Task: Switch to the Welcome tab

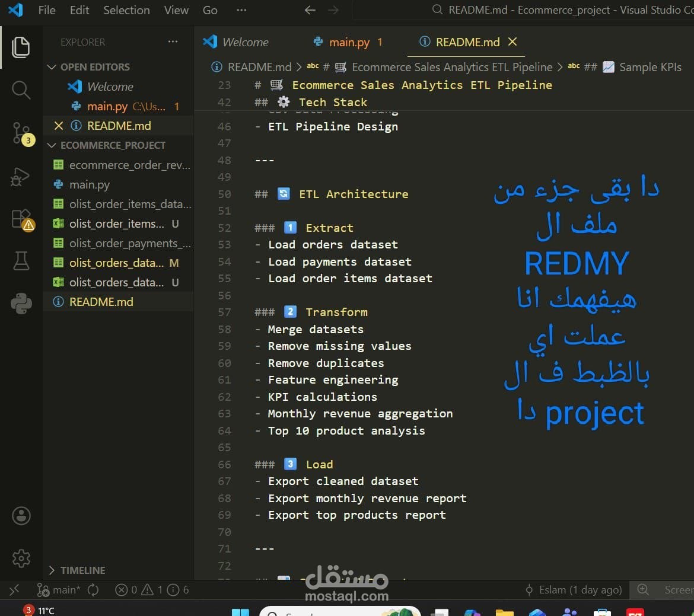Action: tap(236, 42)
